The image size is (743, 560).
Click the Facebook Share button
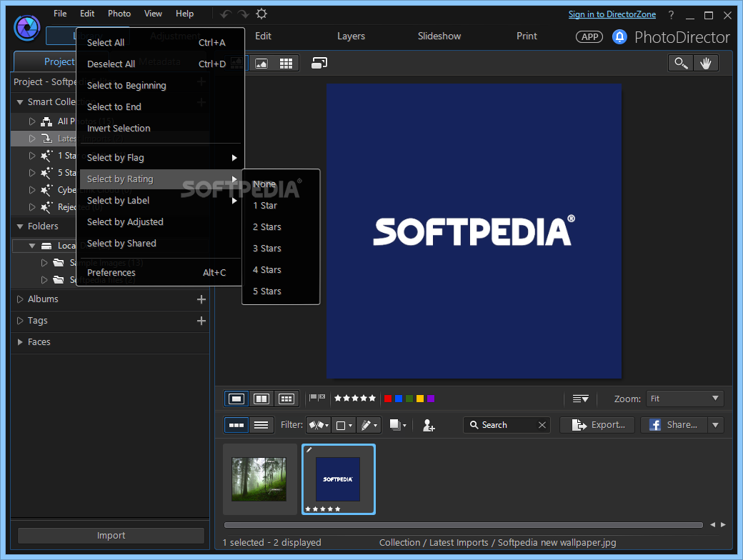tap(674, 425)
